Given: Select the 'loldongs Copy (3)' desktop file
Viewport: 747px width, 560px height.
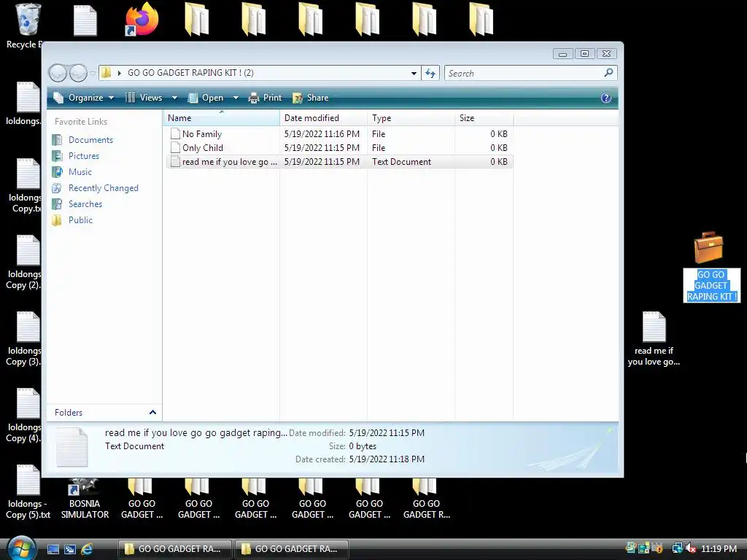Looking at the screenshot, I should tap(24, 339).
